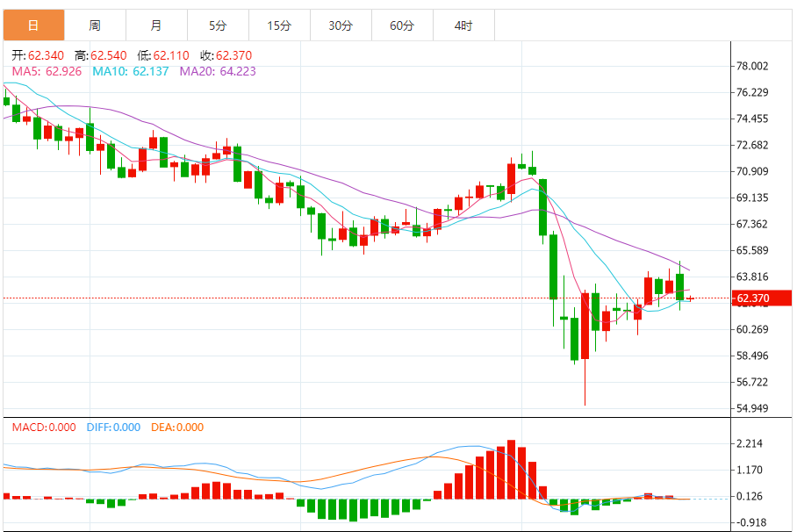Click the 65.589 price axis label
797x532 pixels.
(752, 250)
